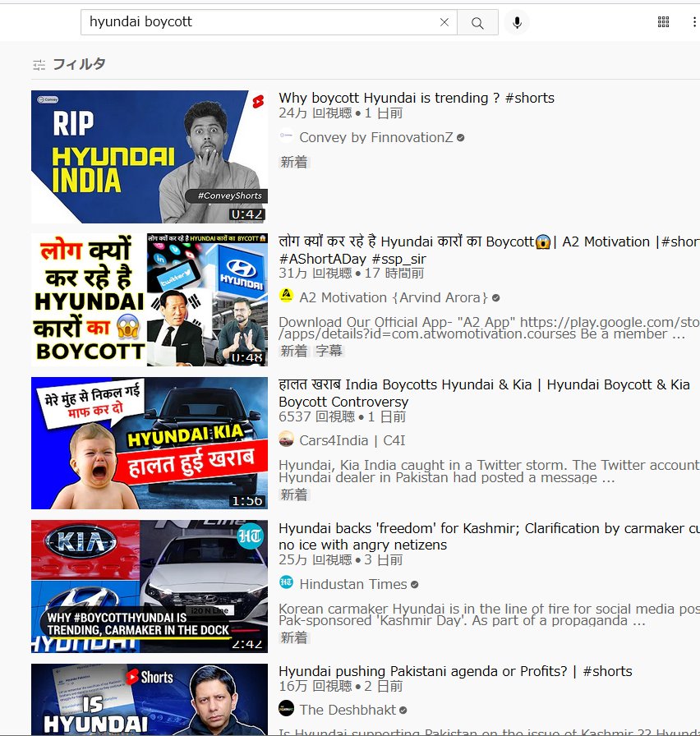The height and width of the screenshot is (736, 700).
Task: Start voice search with the microphone
Action: [517, 23]
